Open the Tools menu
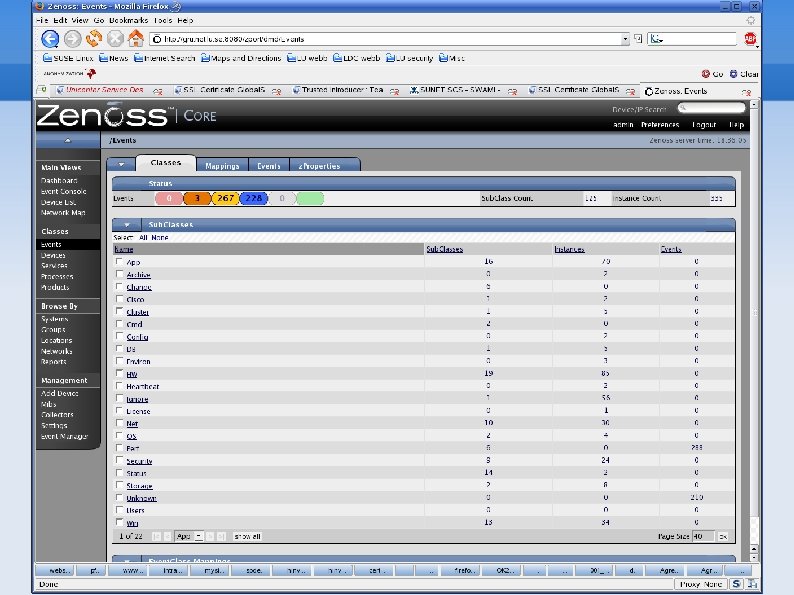The height and width of the screenshot is (595, 794). pyautogui.click(x=163, y=20)
